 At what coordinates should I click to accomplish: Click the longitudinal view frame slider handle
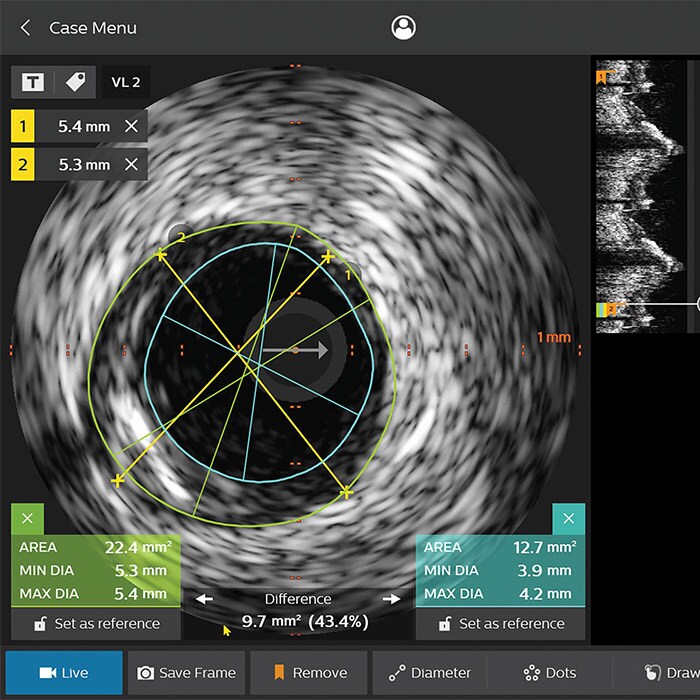point(698,304)
